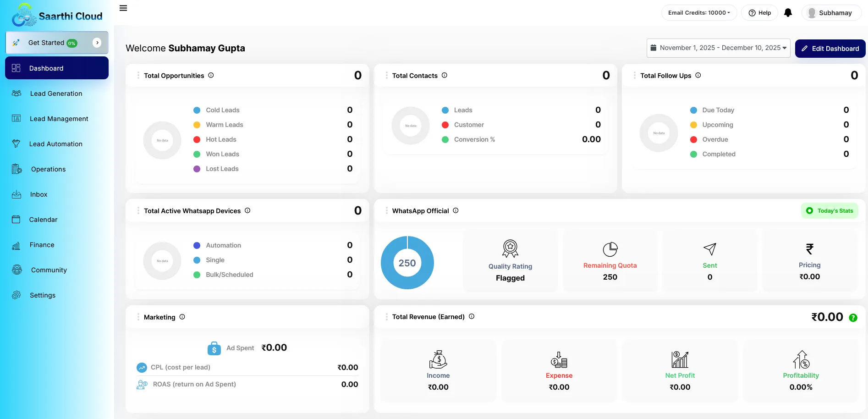Click the Remaining Quota pie icon

point(610,249)
